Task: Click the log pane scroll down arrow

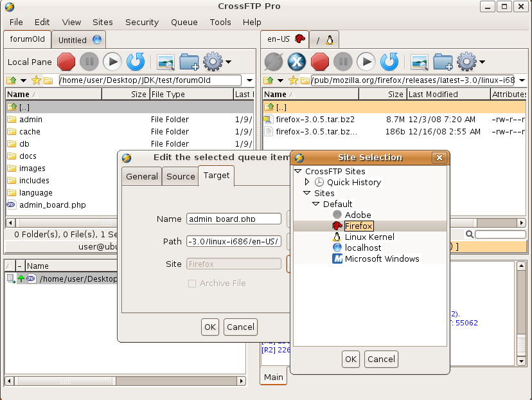Action: [522, 361]
